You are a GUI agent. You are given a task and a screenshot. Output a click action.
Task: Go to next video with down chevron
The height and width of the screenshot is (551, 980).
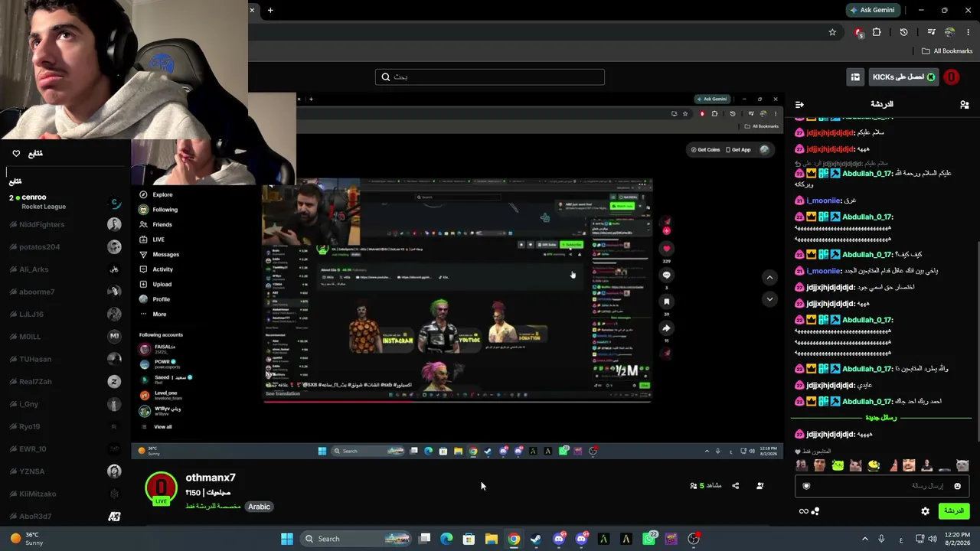tap(770, 299)
